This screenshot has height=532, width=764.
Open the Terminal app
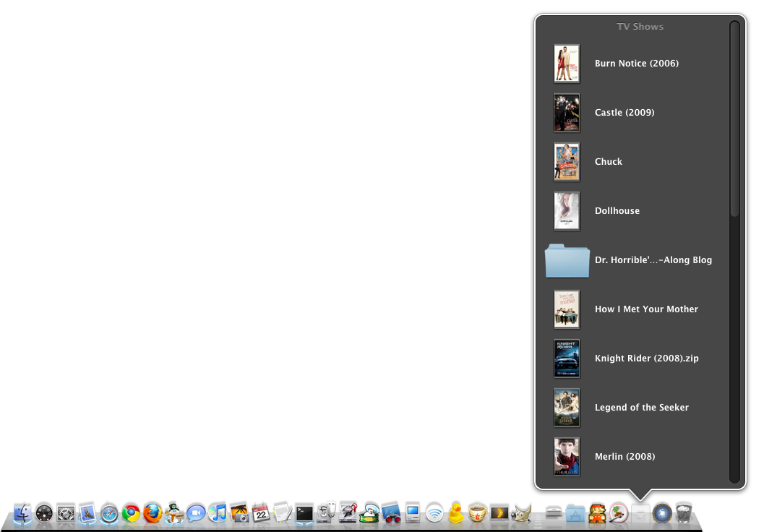(x=304, y=513)
